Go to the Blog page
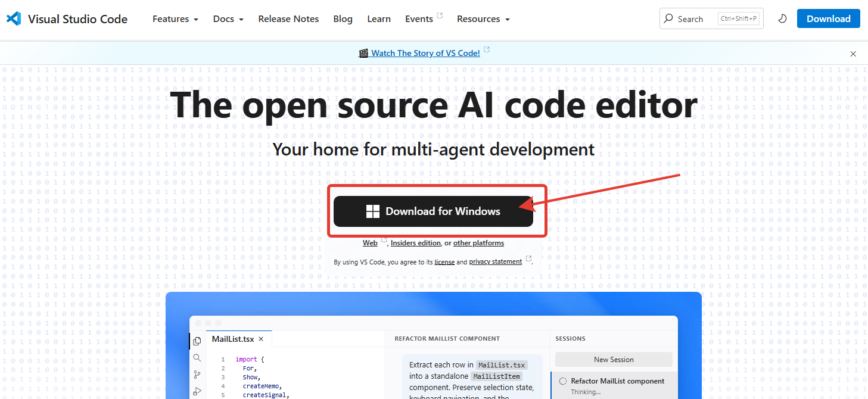The width and height of the screenshot is (868, 399). 343,19
